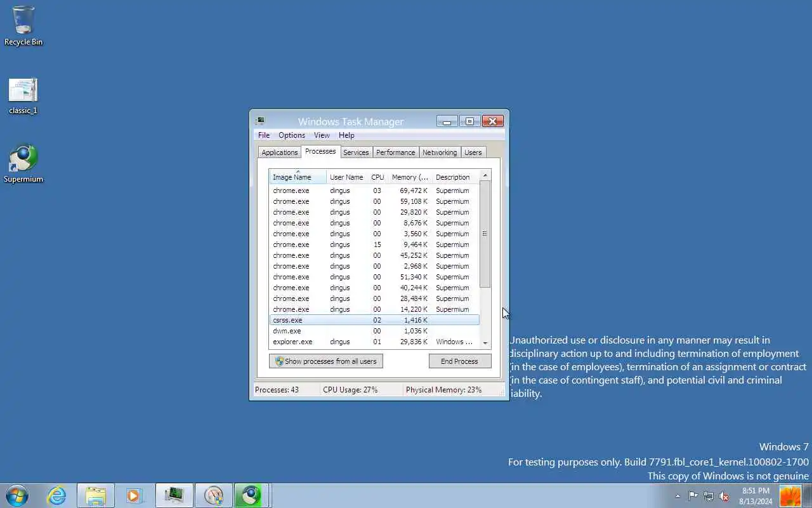This screenshot has width=812, height=508.
Task: Open the View menu
Action: [322, 135]
